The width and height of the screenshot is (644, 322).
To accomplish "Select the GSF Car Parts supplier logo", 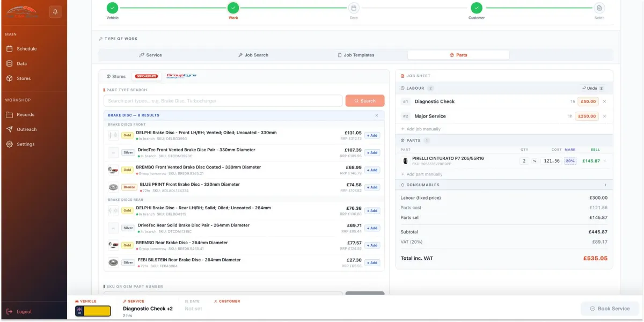I will point(147,77).
